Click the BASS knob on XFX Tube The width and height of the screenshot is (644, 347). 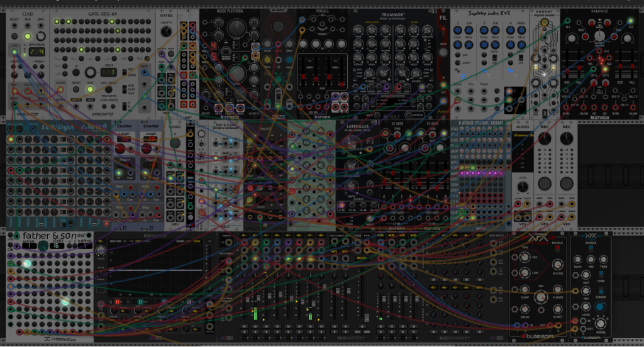(578, 260)
